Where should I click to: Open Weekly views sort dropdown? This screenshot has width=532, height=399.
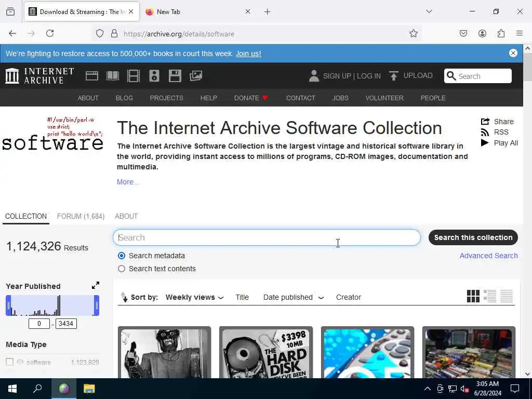coord(195,297)
